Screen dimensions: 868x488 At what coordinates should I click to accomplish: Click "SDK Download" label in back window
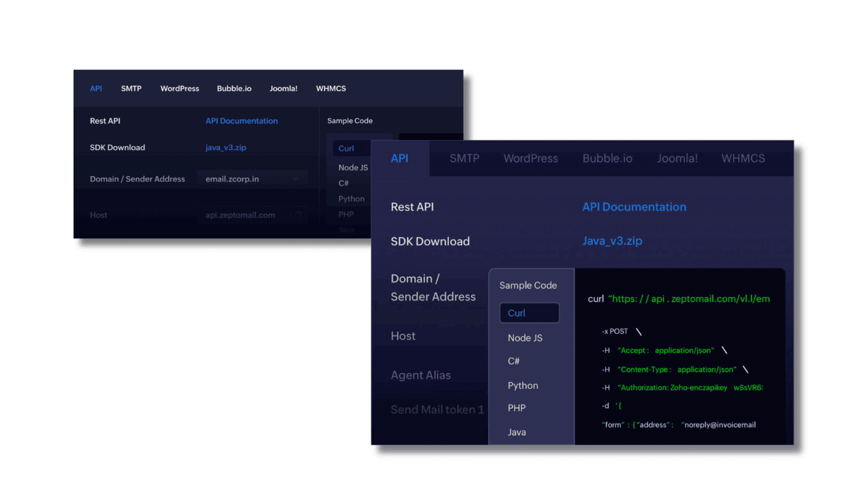[x=117, y=147]
